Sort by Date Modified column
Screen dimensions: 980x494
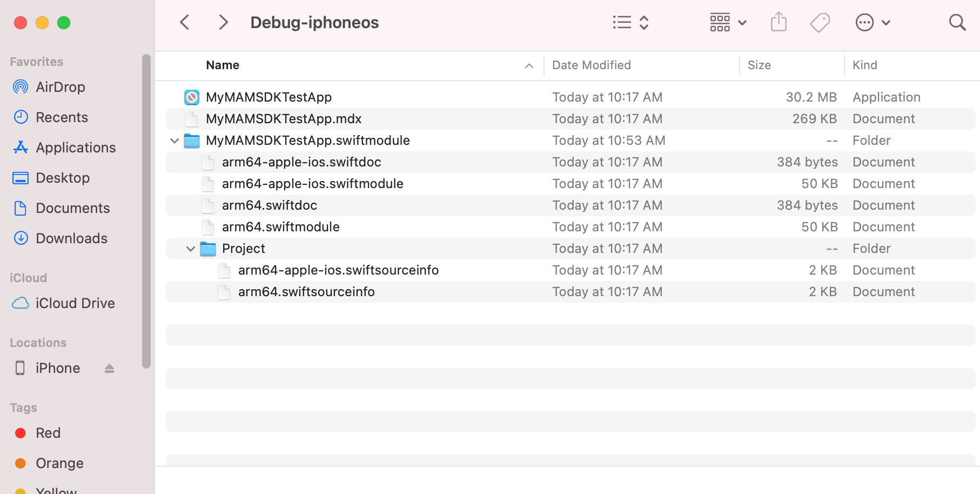pyautogui.click(x=591, y=65)
